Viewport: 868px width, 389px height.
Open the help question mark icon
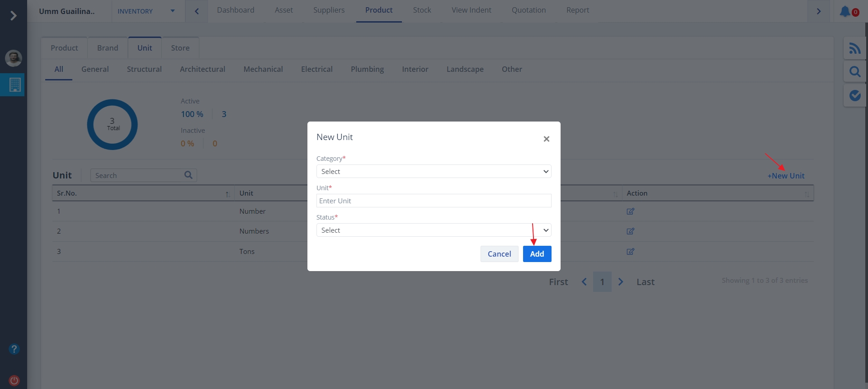14,349
